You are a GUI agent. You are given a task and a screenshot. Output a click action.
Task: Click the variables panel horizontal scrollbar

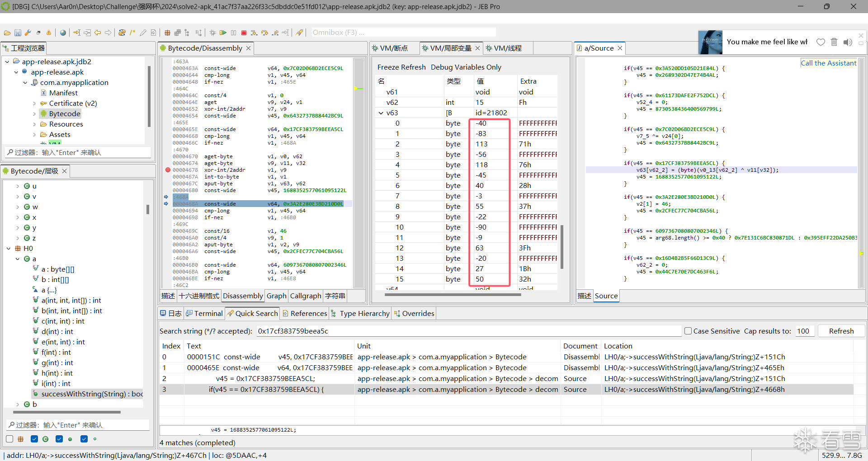(x=453, y=295)
